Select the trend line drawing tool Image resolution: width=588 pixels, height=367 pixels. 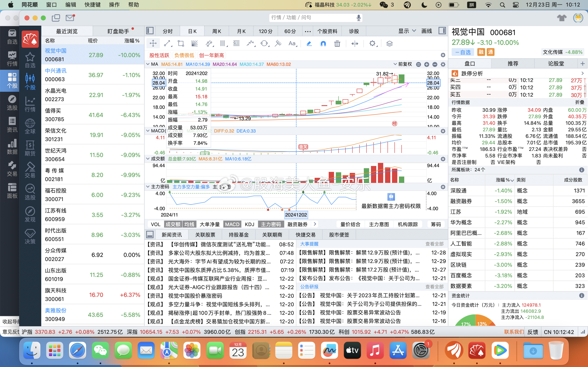[167, 43]
